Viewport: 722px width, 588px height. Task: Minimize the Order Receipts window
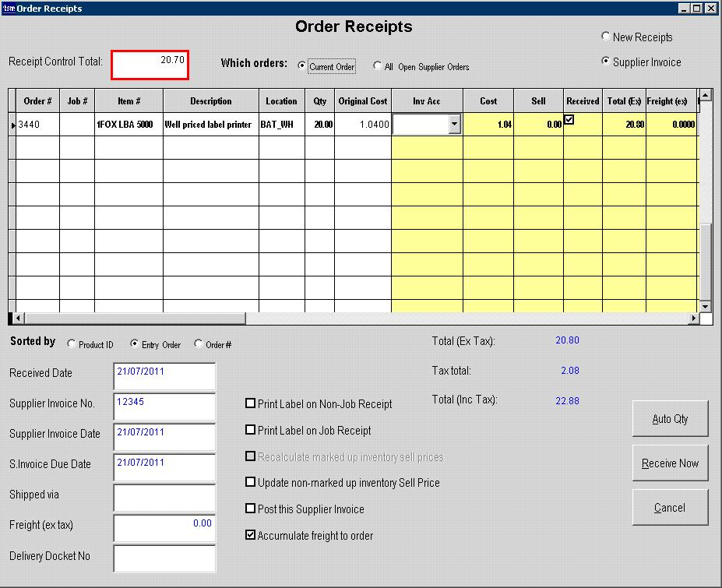[x=684, y=9]
